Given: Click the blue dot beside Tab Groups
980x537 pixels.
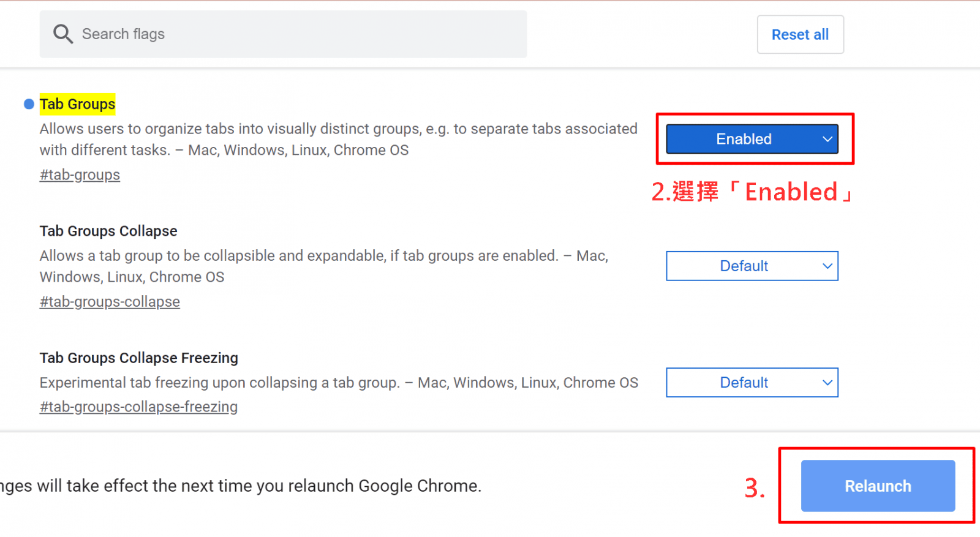Looking at the screenshot, I should pyautogui.click(x=29, y=104).
